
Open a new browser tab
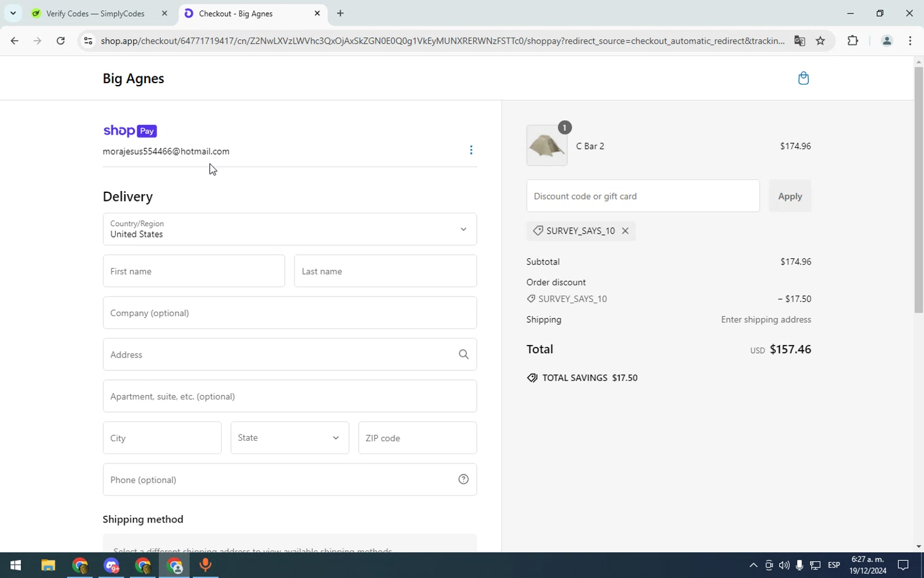tap(340, 13)
